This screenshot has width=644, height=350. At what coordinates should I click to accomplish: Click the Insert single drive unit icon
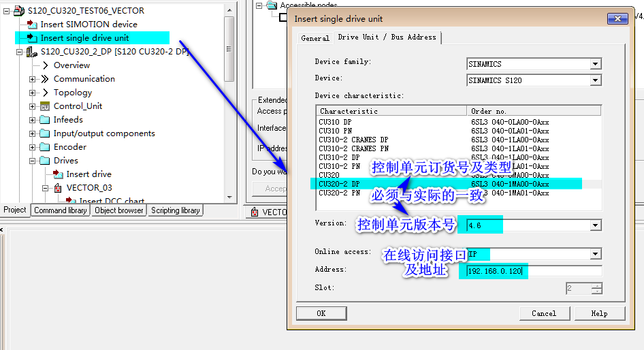coord(32,38)
